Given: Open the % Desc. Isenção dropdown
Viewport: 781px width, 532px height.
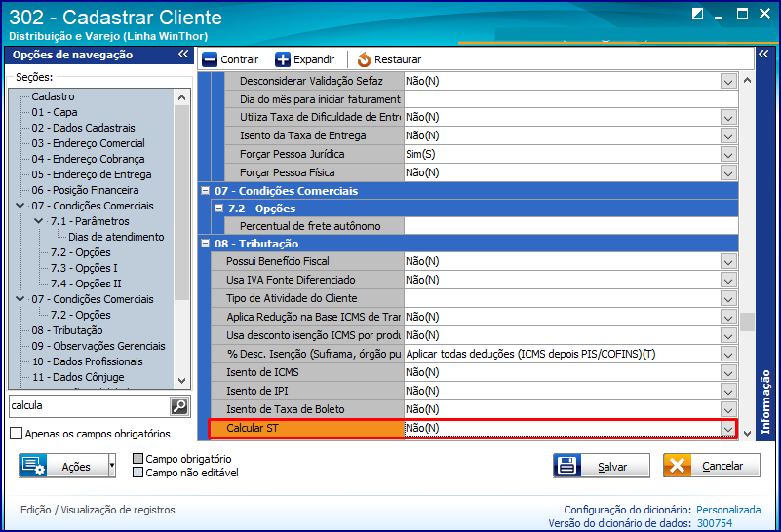Looking at the screenshot, I should tap(728, 355).
